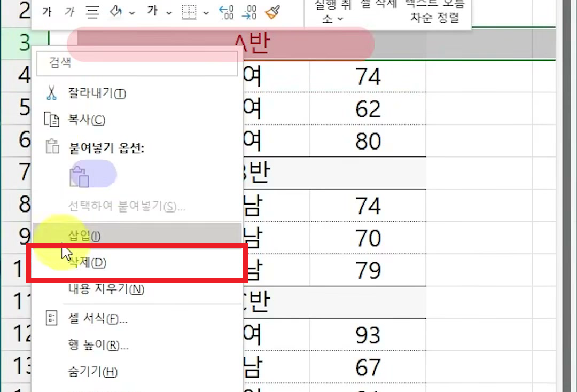Screen dimensions: 577x392
Task: Toggle italic formatting in the mini toolbar
Action: 69,12
